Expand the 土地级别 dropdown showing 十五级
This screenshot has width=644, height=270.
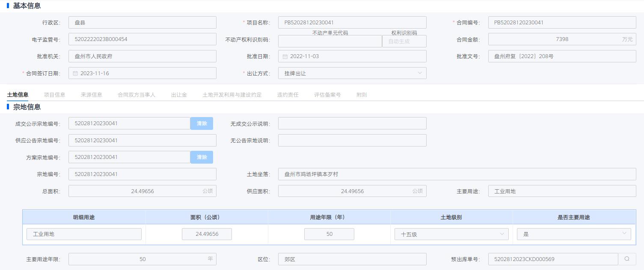pos(451,234)
